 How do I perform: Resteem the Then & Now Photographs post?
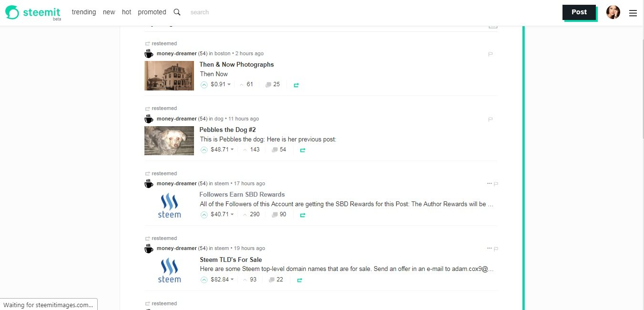(x=296, y=85)
